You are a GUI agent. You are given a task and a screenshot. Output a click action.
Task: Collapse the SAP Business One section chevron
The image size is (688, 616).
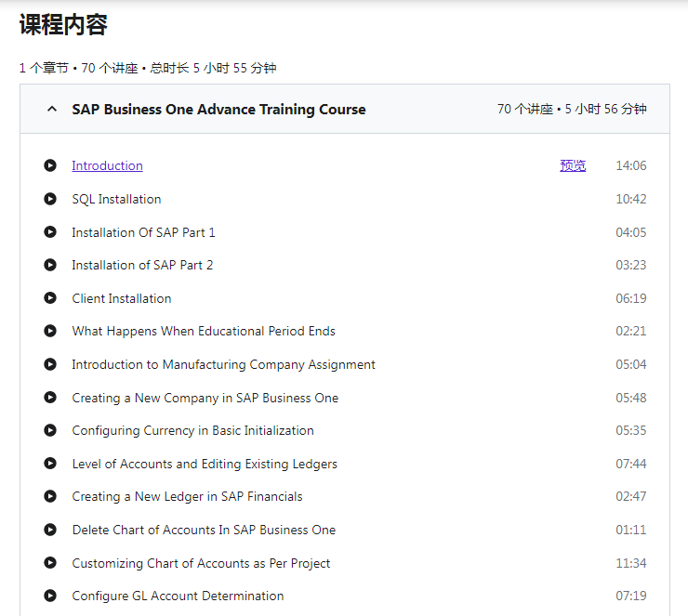[x=52, y=109]
